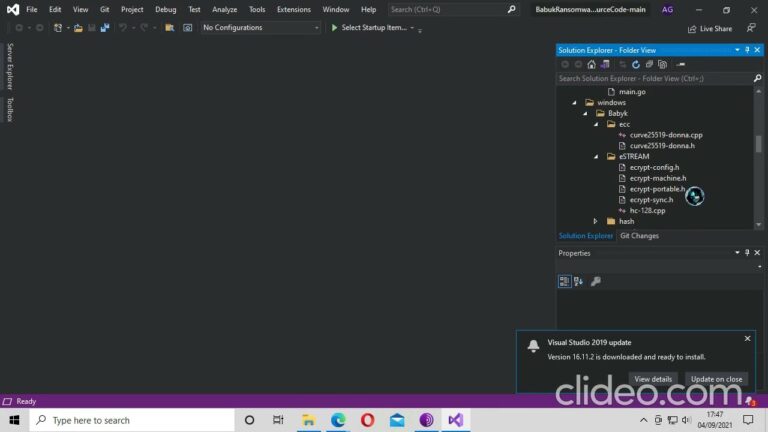Click the screenshot camera icon in toolbar
Screen dimensions: 768x432
[x=188, y=28]
